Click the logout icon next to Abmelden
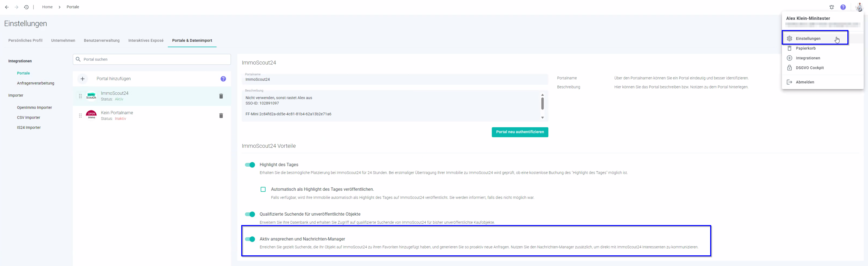The image size is (868, 266). 789,82
